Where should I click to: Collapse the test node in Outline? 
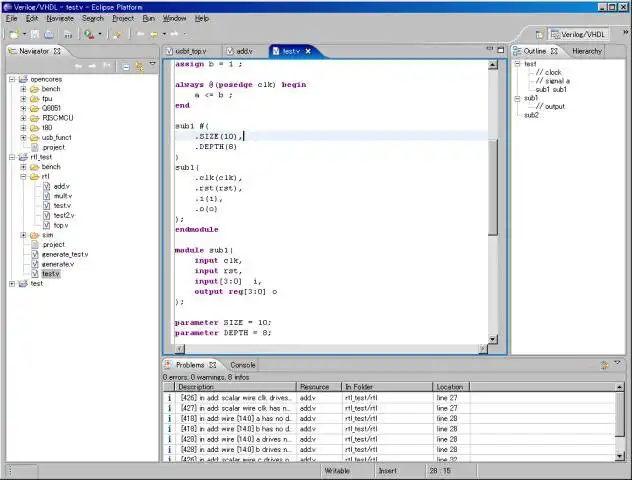pos(517,64)
